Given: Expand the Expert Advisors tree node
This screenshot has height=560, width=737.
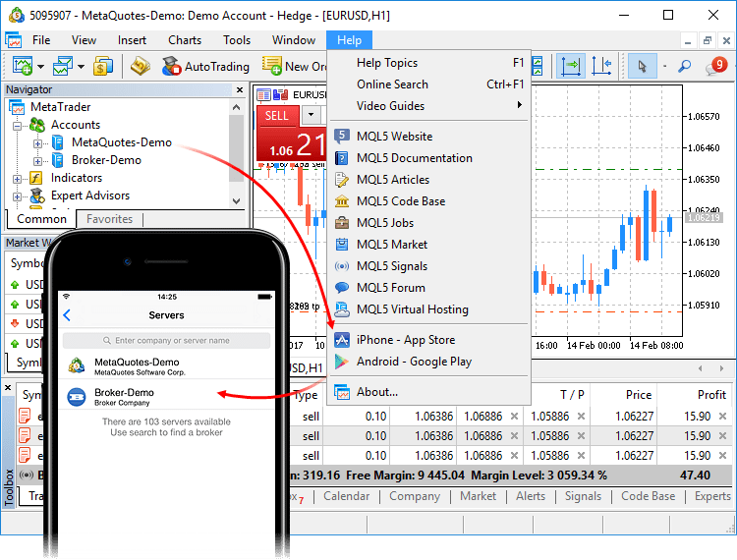Looking at the screenshot, I should 18,196.
